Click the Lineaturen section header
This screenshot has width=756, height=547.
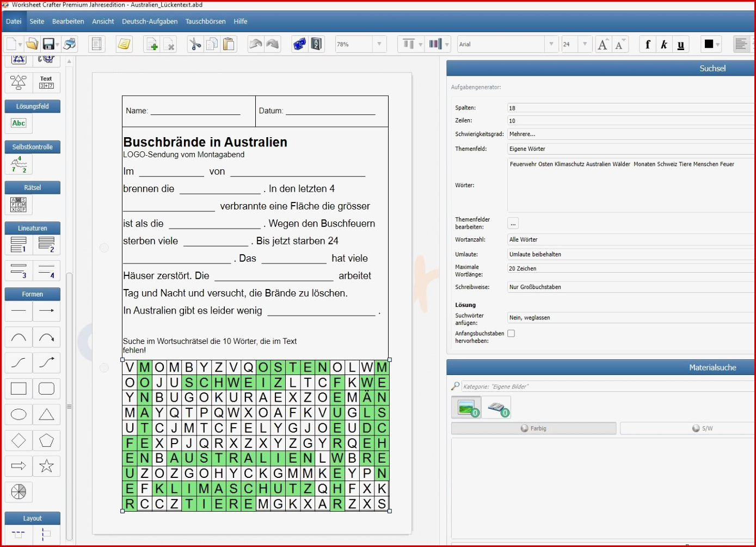coord(33,228)
